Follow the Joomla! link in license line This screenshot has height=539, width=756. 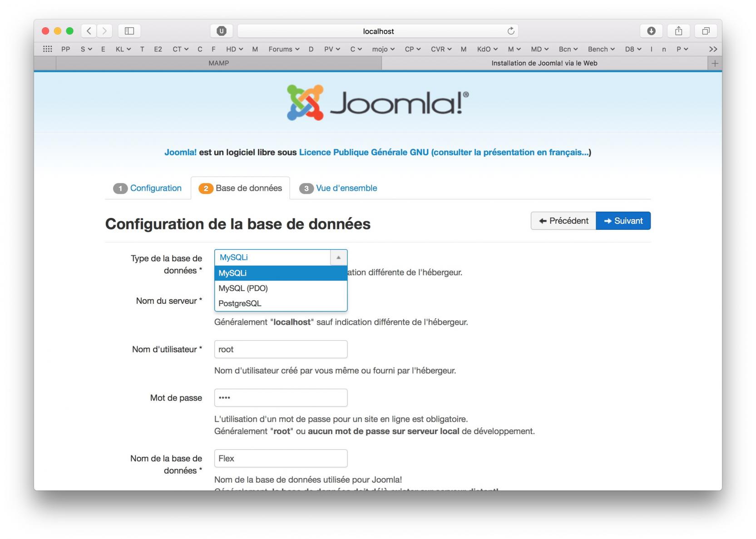coord(180,153)
